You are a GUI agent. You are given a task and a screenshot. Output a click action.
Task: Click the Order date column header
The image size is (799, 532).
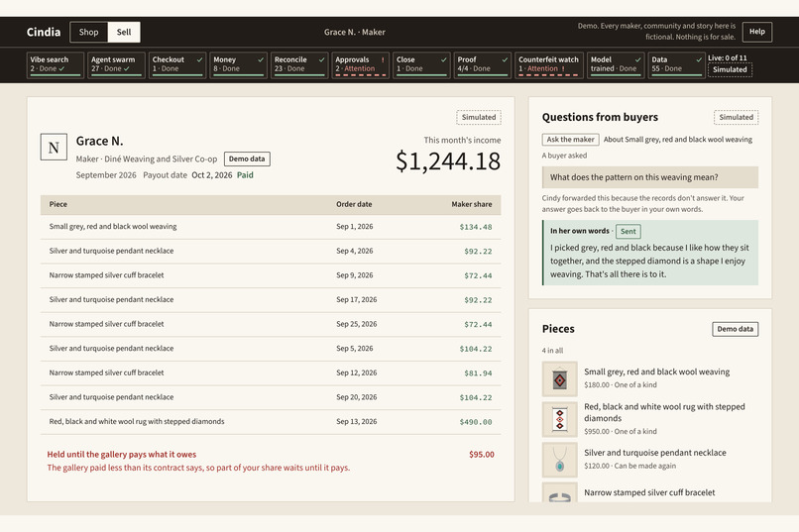click(x=354, y=204)
